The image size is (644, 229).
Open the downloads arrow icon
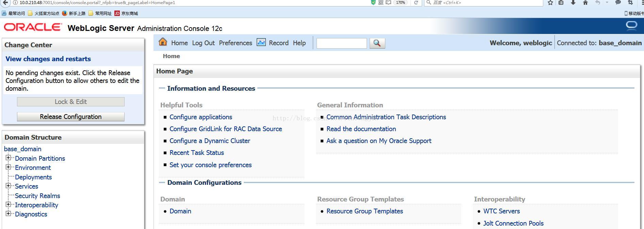573,2
